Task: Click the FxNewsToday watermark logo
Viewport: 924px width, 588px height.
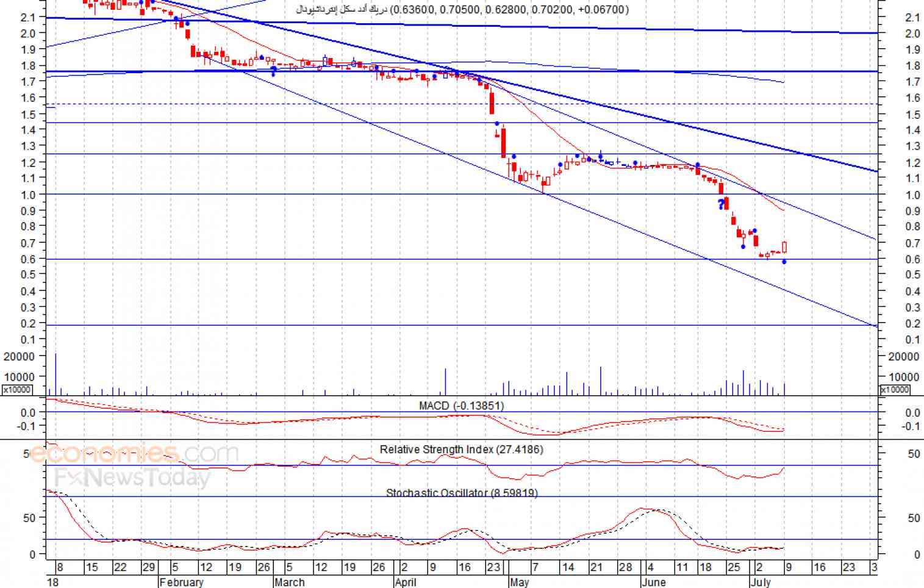Action: point(132,478)
